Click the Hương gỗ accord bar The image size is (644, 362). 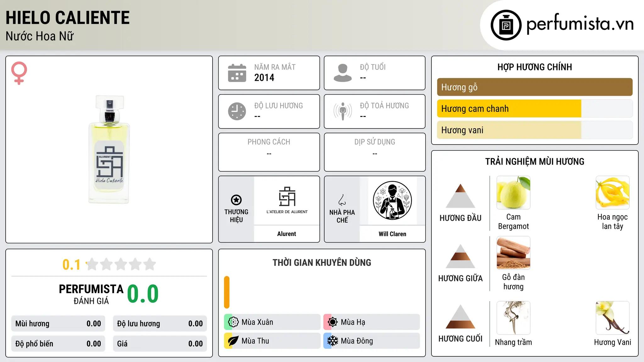pyautogui.click(x=535, y=87)
